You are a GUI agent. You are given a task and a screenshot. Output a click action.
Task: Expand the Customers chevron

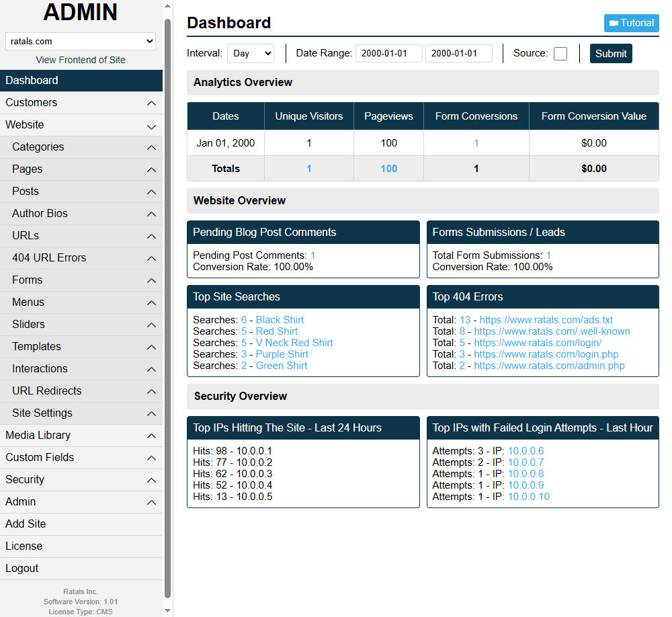point(151,104)
